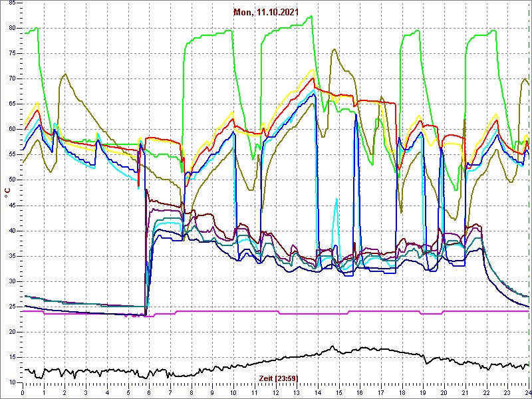Click hour 2 label on the time axis

coord(65,392)
